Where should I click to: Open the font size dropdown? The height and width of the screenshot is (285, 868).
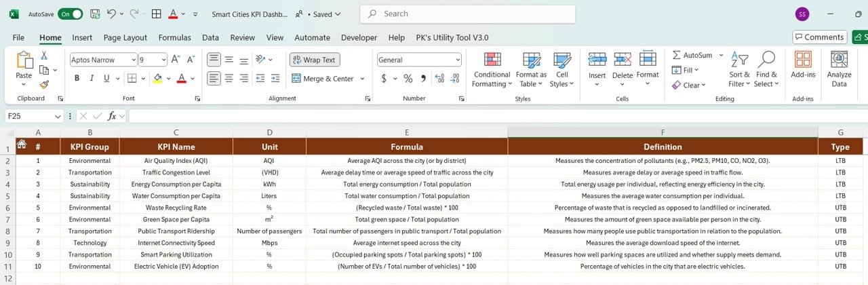(x=163, y=60)
